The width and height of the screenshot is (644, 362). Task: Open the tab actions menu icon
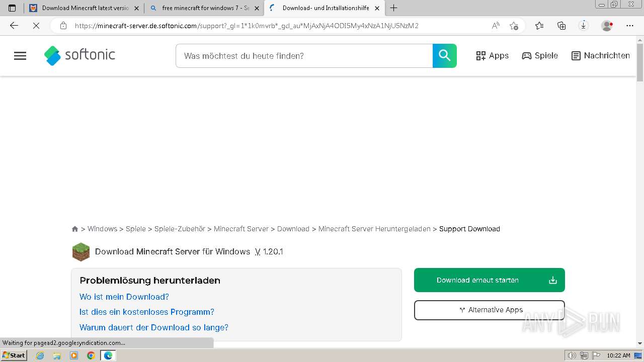pyautogui.click(x=12, y=8)
